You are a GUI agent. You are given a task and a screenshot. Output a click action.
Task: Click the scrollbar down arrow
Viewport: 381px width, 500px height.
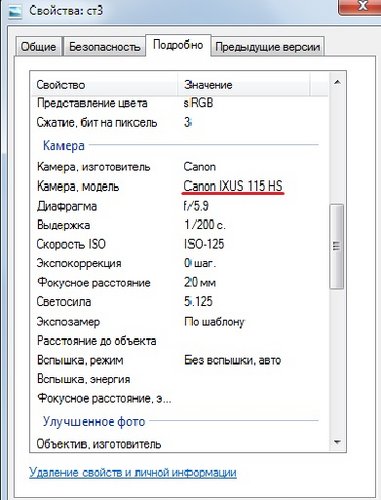point(337,442)
